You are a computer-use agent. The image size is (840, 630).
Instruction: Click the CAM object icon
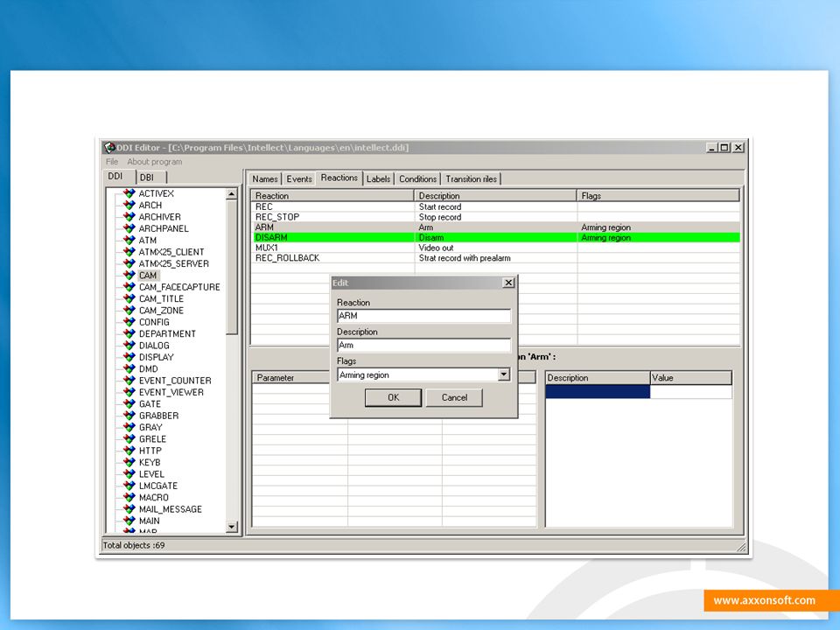point(129,276)
